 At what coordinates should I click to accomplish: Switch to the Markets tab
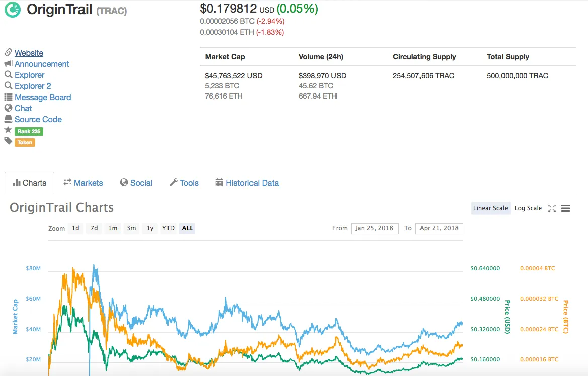[x=83, y=183]
